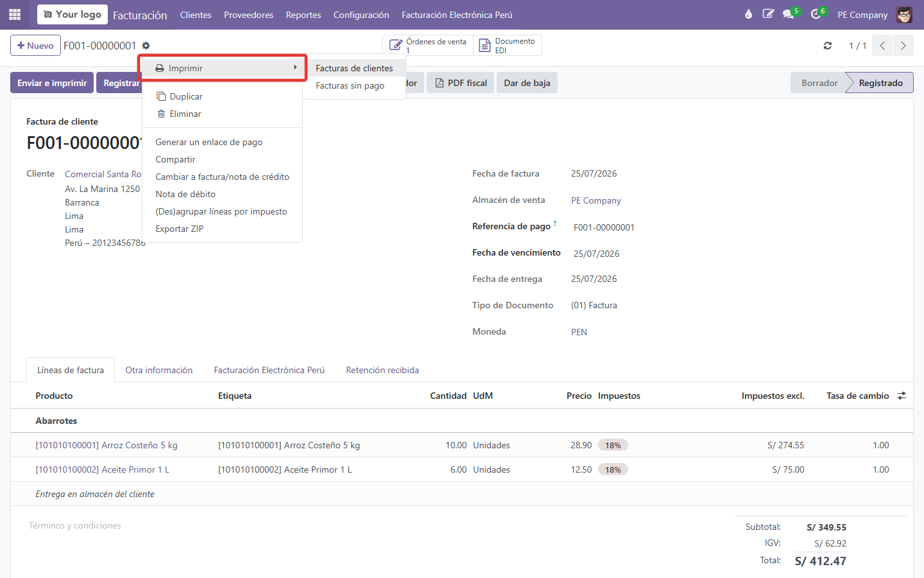Open the apps grid menu icon

point(15,14)
